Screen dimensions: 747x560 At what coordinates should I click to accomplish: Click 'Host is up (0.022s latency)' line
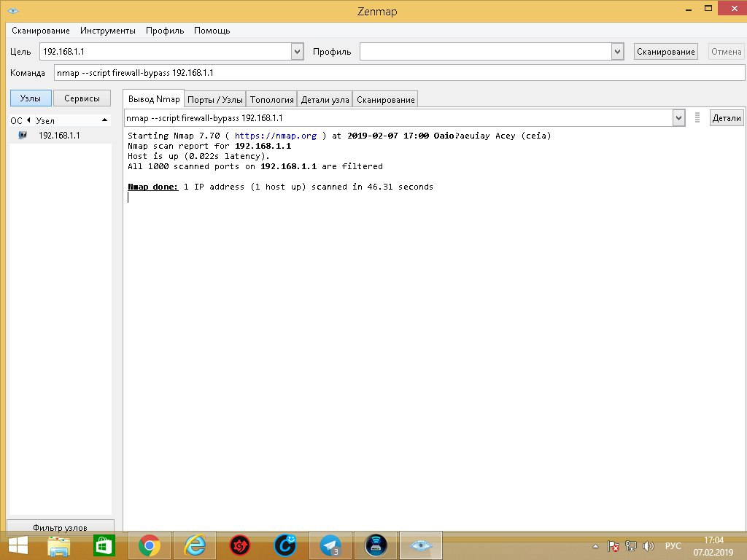pos(198,156)
